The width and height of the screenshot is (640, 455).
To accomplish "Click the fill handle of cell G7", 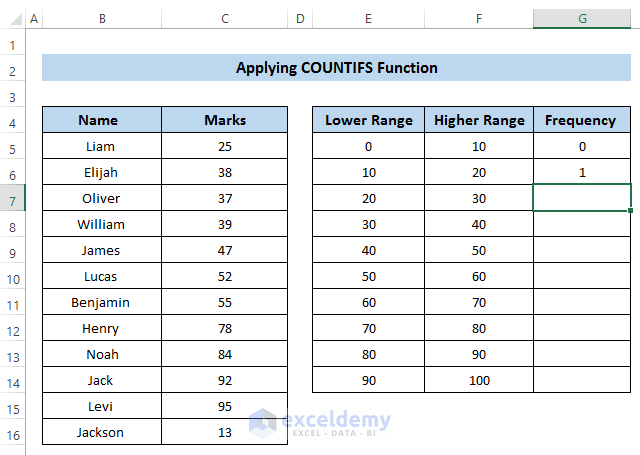I will (631, 211).
